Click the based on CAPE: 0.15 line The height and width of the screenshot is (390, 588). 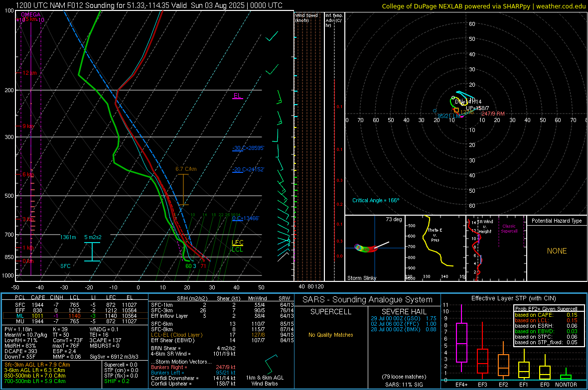tap(546, 315)
